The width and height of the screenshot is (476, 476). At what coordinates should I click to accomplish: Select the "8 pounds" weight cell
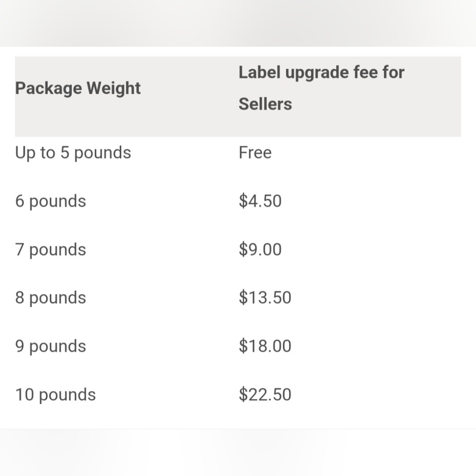50,298
